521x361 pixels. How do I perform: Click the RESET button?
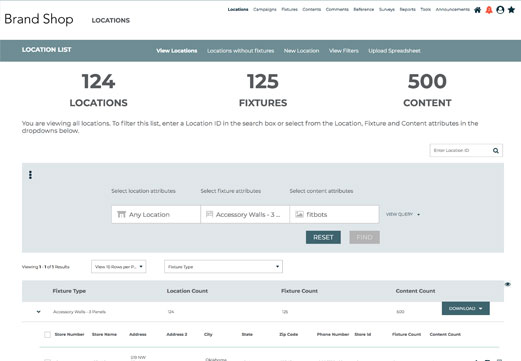[323, 237]
